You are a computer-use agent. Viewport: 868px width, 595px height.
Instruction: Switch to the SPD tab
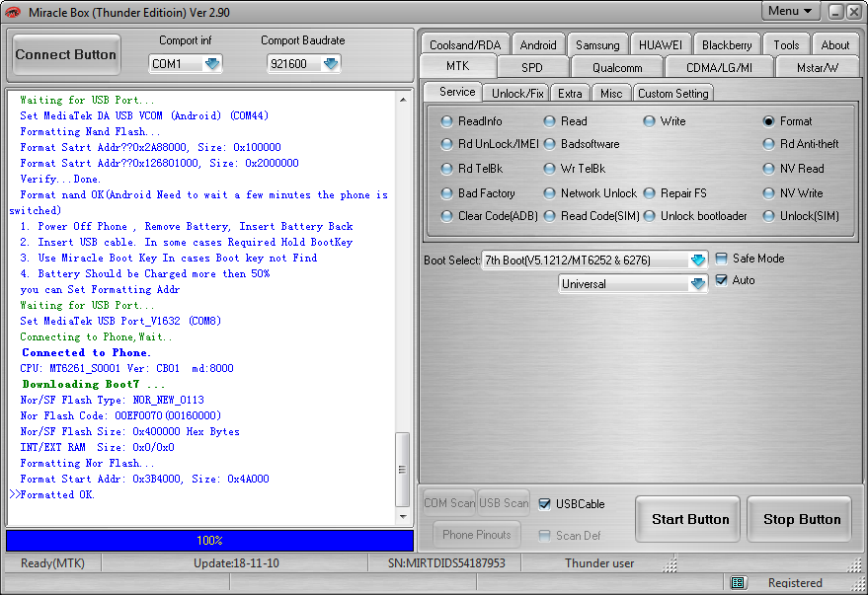pos(532,67)
